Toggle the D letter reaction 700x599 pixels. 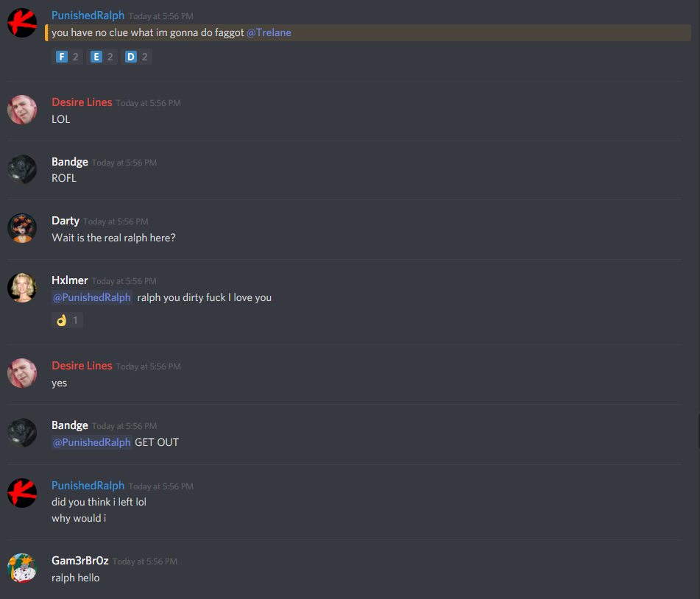point(136,57)
